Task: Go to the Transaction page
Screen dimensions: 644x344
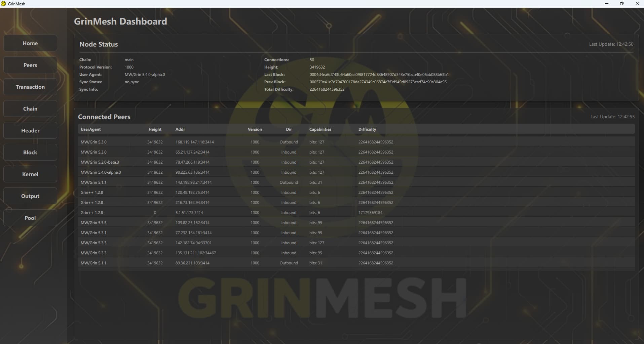Action: point(30,87)
